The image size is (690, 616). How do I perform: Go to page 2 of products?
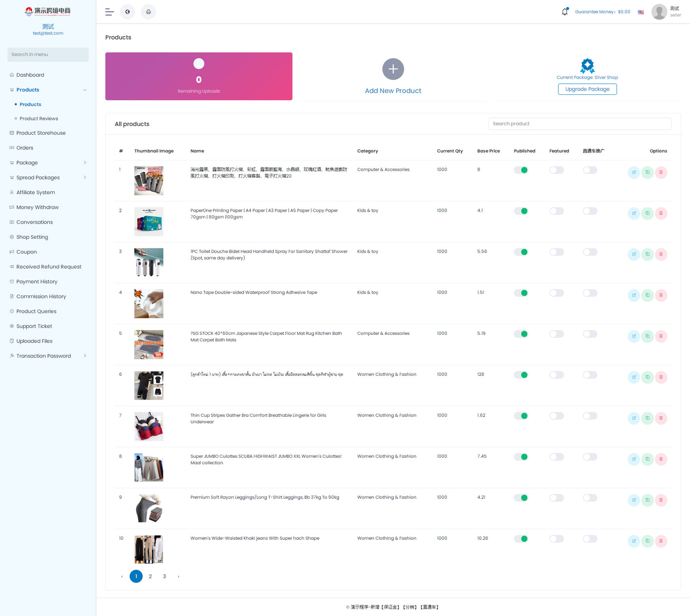point(150,576)
